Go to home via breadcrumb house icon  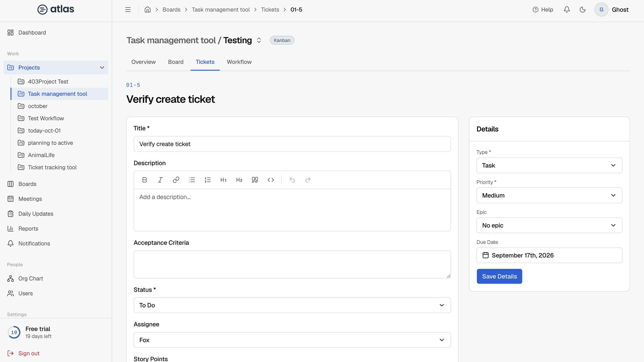[x=148, y=9]
